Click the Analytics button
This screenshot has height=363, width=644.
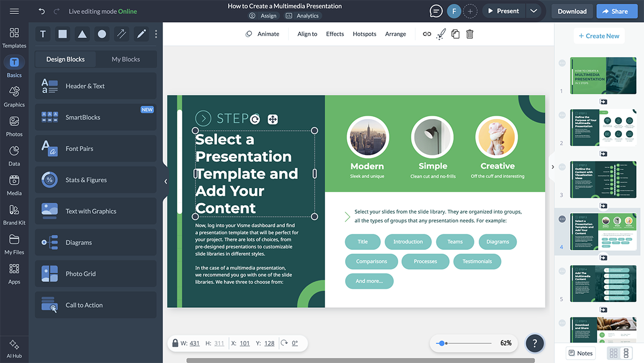[x=303, y=16]
